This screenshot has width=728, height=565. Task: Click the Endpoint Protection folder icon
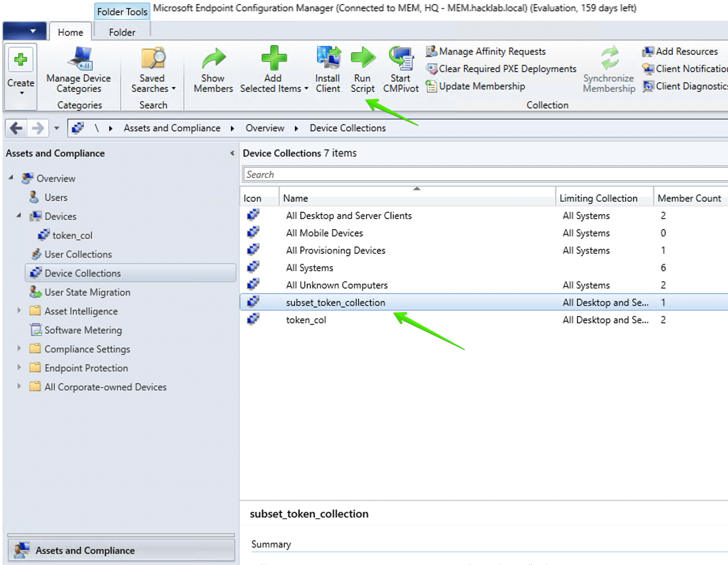35,367
